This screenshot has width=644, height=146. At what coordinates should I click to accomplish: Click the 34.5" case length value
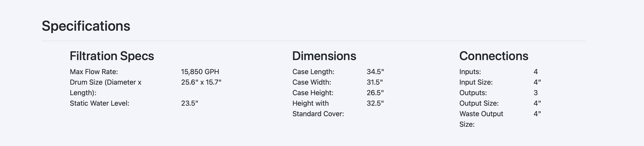click(x=375, y=72)
